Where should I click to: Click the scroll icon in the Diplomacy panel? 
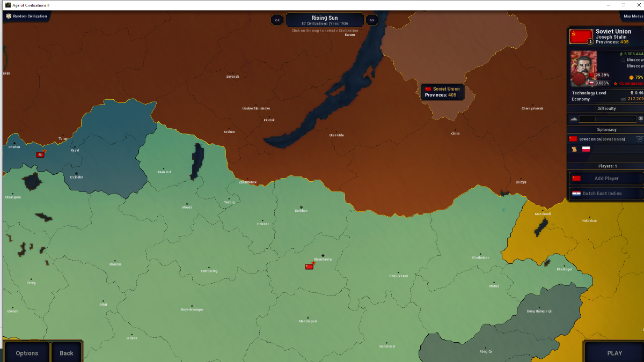(x=574, y=149)
